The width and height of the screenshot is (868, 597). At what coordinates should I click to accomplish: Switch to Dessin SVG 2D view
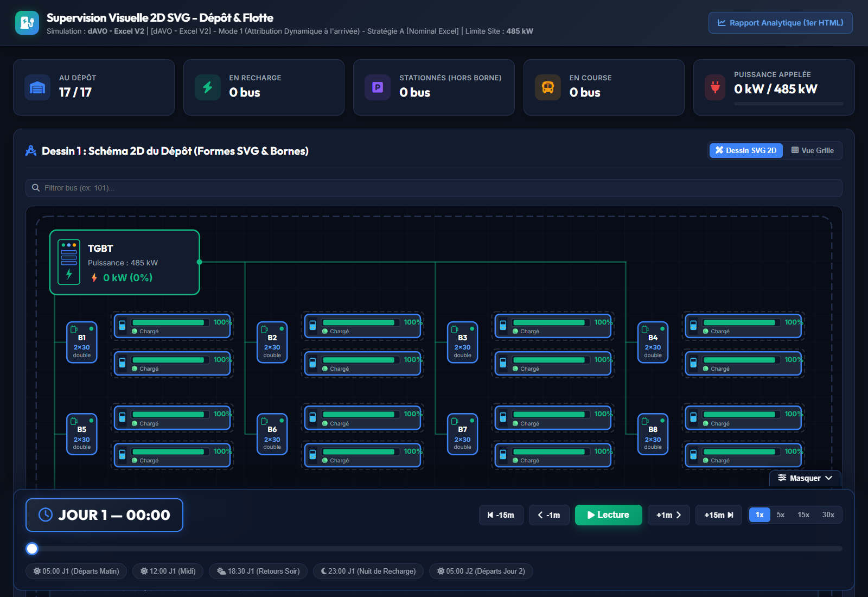pos(746,150)
